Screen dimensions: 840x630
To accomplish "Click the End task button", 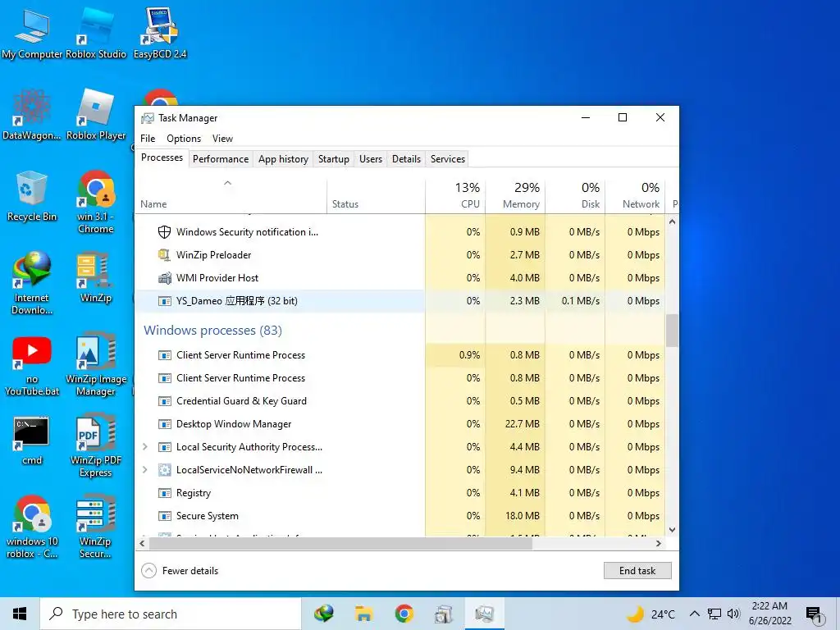I will click(x=637, y=571).
